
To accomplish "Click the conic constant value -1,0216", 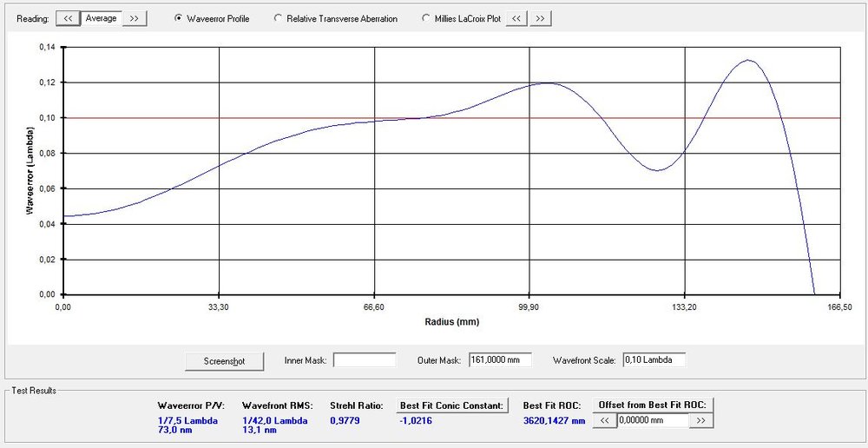I will click(x=415, y=421).
